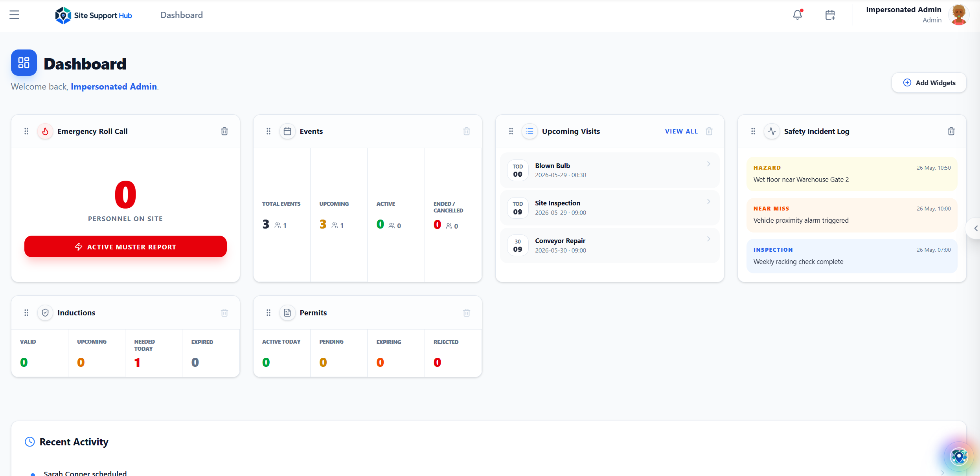Click the Active events stat column
980x476 pixels.
396,215
